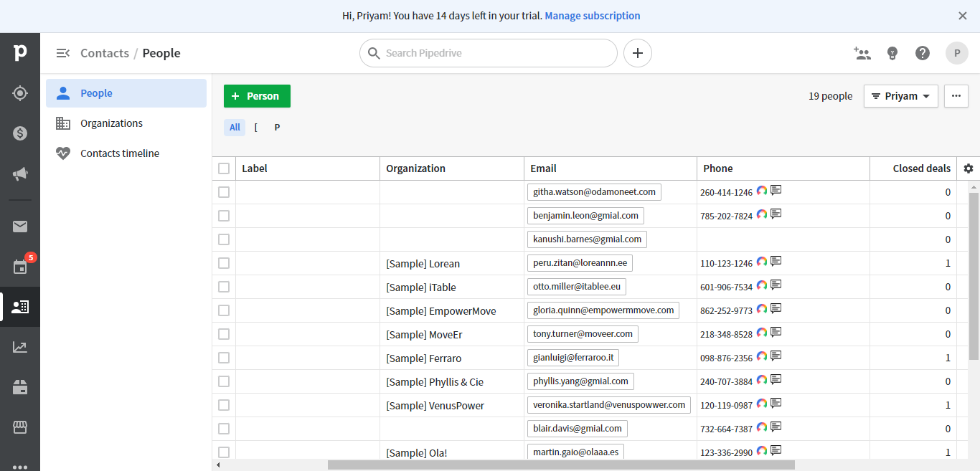This screenshot has height=471, width=980.
Task: Check the [Sample] iTable row checkbox
Action: (x=224, y=287)
